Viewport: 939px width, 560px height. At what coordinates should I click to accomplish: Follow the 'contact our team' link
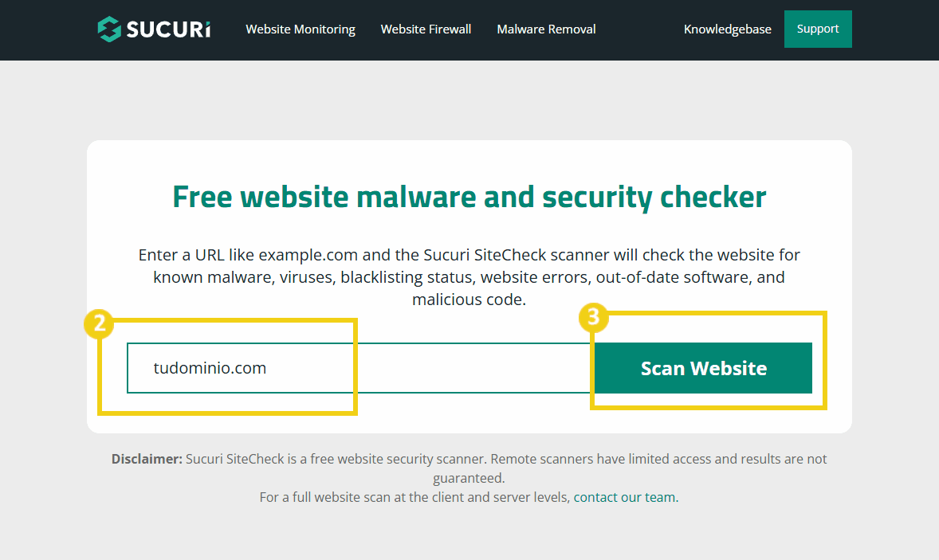(624, 497)
